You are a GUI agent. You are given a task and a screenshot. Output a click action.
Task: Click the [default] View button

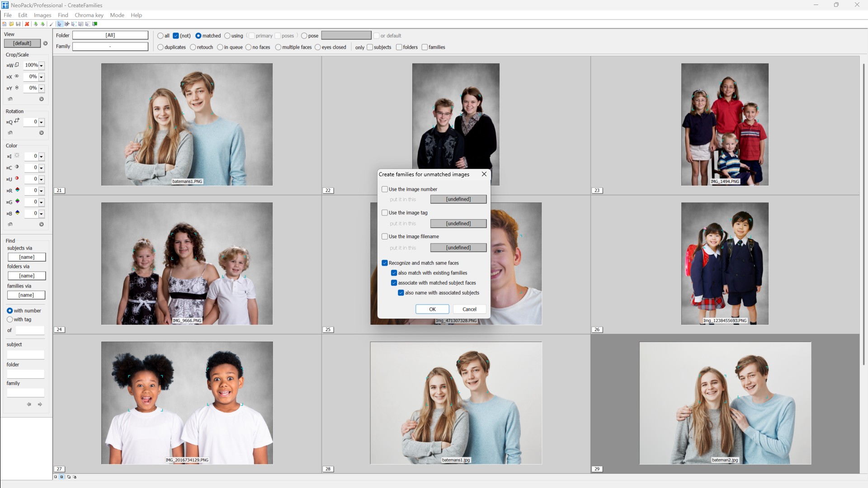(22, 43)
